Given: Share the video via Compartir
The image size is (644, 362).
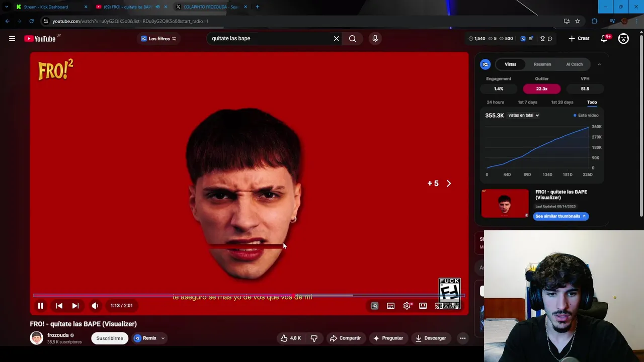Looking at the screenshot, I should tap(345, 338).
